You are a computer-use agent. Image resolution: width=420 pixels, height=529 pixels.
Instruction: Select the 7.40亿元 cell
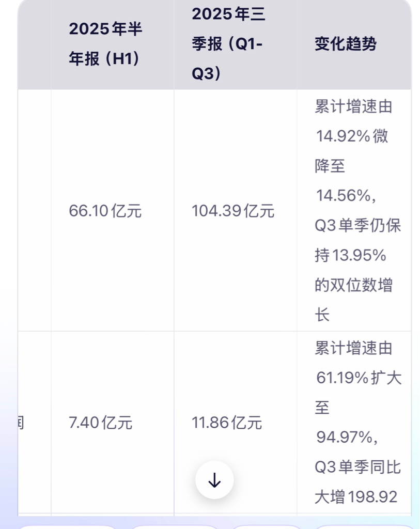[101, 423]
